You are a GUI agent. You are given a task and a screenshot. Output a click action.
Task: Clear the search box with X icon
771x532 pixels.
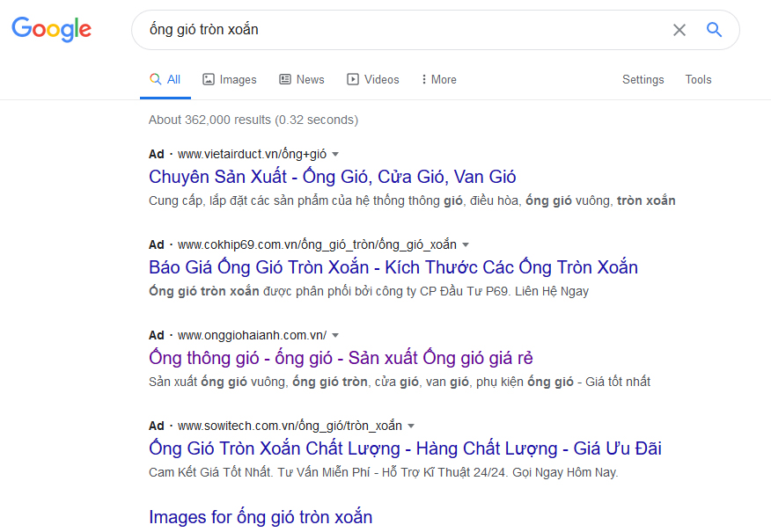pyautogui.click(x=679, y=30)
